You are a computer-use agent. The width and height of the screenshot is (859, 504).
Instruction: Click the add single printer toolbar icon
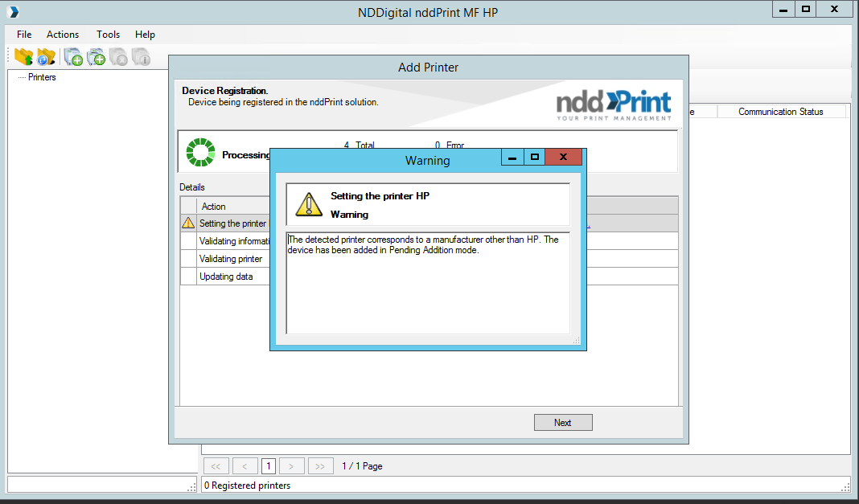click(x=73, y=56)
